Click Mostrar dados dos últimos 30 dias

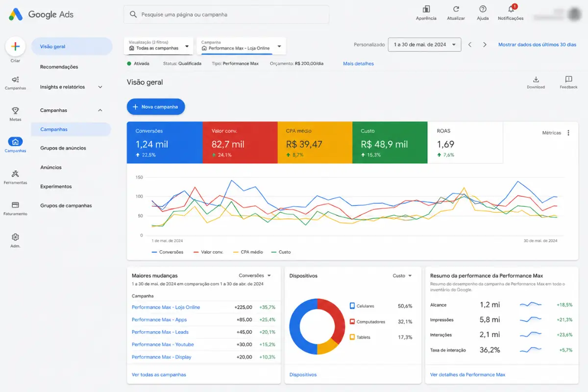(537, 45)
